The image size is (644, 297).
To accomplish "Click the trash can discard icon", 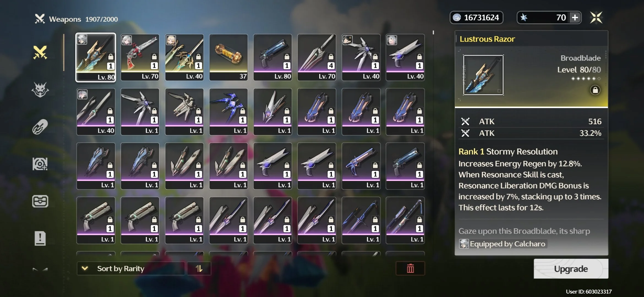I will [x=410, y=268].
